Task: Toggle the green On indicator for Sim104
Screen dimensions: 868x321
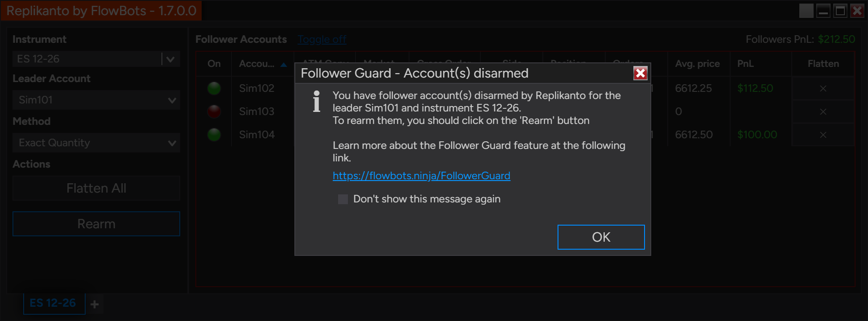Action: click(x=214, y=135)
